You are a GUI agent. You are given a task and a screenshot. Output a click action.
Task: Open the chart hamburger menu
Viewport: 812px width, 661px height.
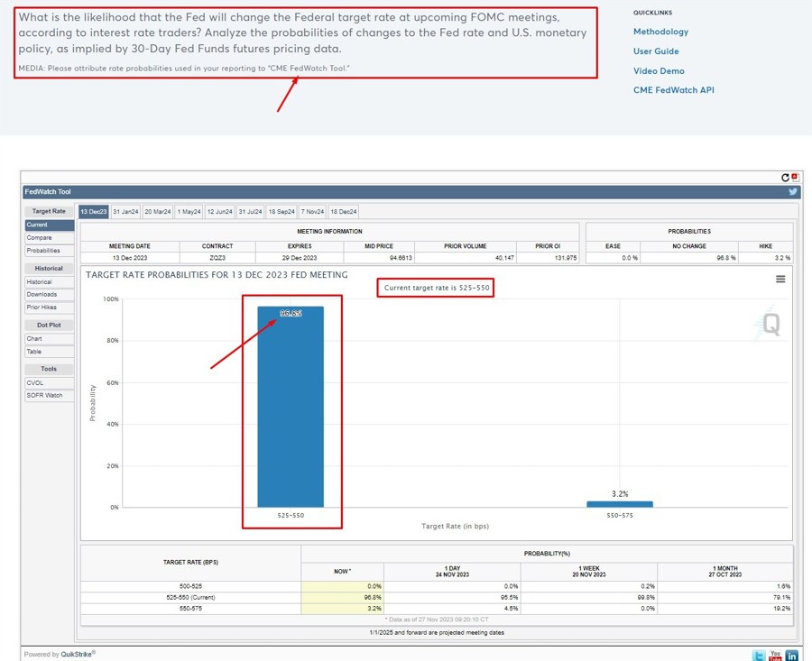(780, 280)
